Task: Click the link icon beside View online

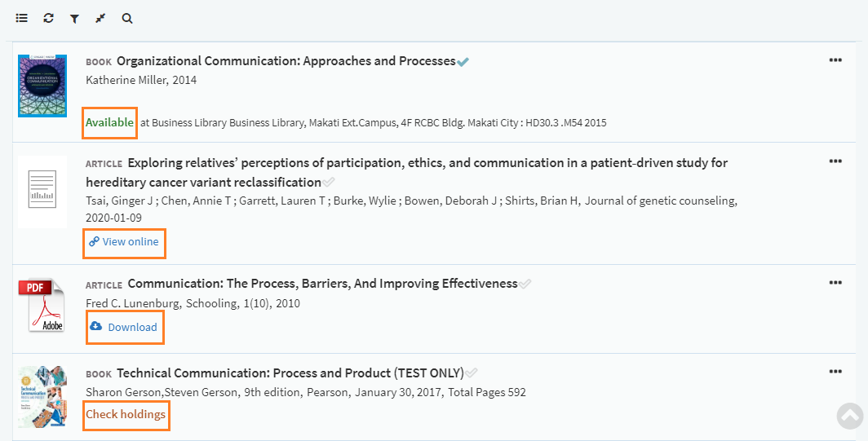Action: point(94,241)
